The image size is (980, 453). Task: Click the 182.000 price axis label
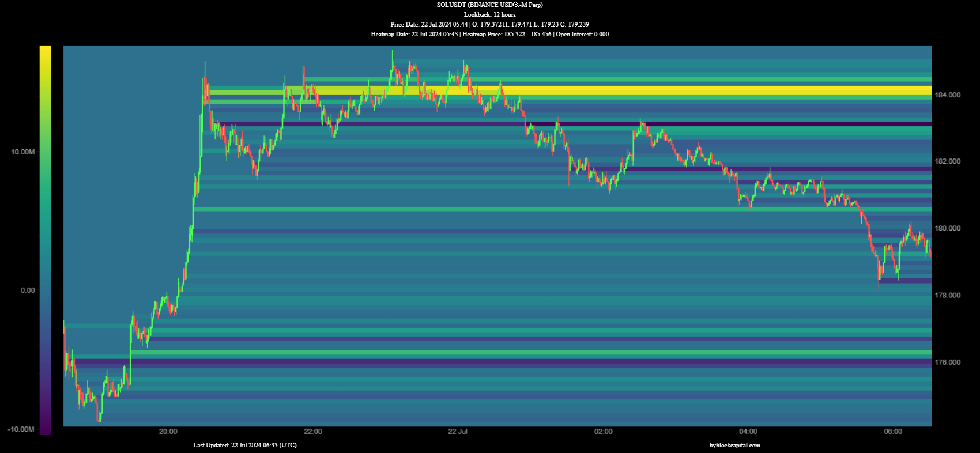[x=948, y=161]
